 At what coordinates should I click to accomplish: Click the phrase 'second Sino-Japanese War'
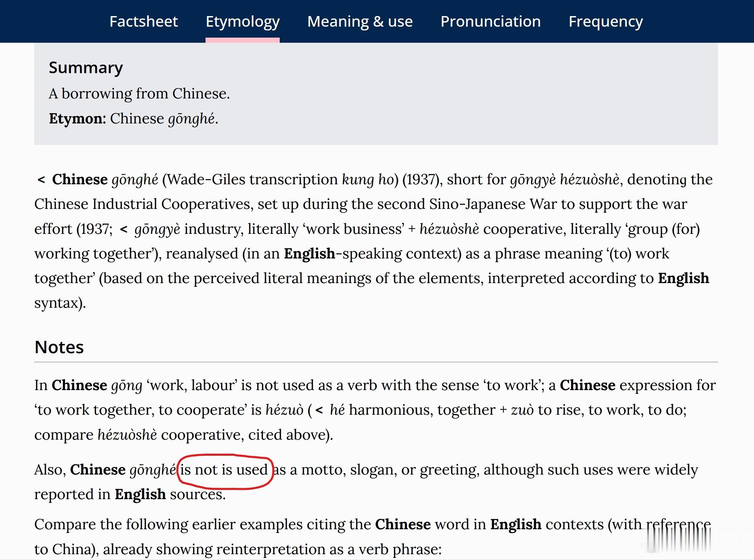tap(467, 204)
